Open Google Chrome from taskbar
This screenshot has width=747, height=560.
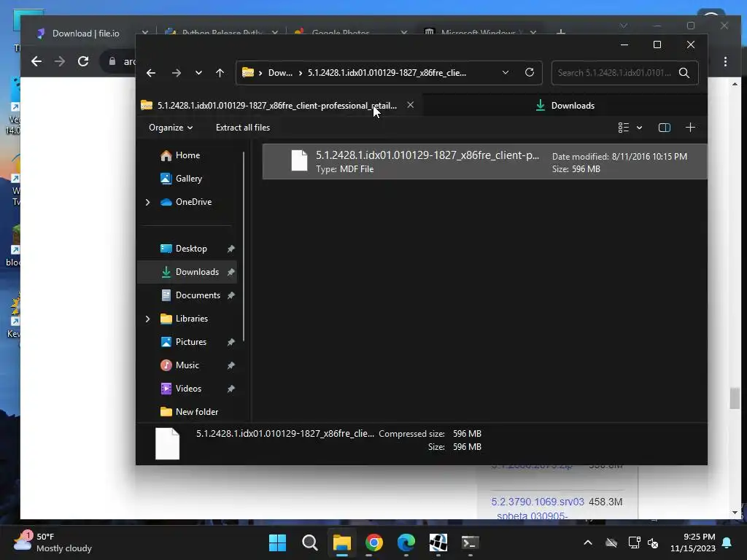tap(374, 542)
